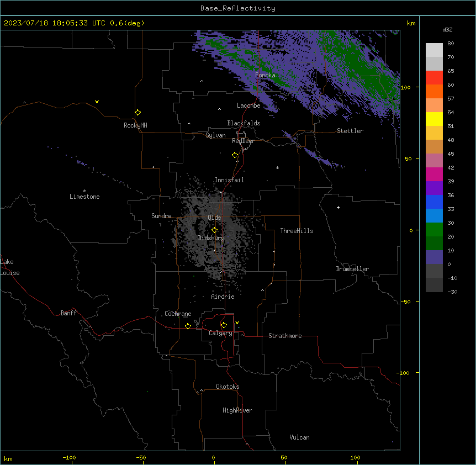Click the yellow marker east of Cochrane
Viewport: 476px width, 465px height.
(x=188, y=326)
